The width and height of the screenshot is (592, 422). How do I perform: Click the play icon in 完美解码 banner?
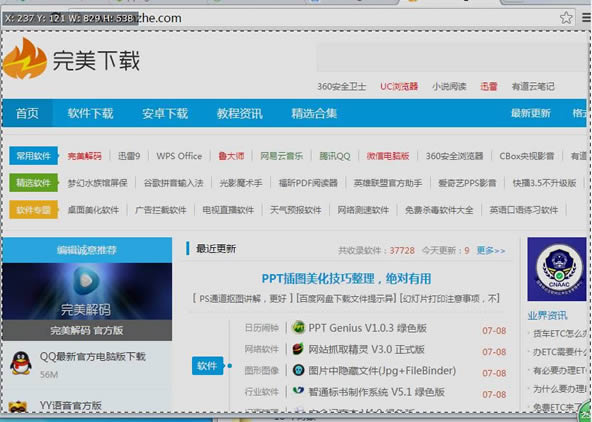pos(86,281)
